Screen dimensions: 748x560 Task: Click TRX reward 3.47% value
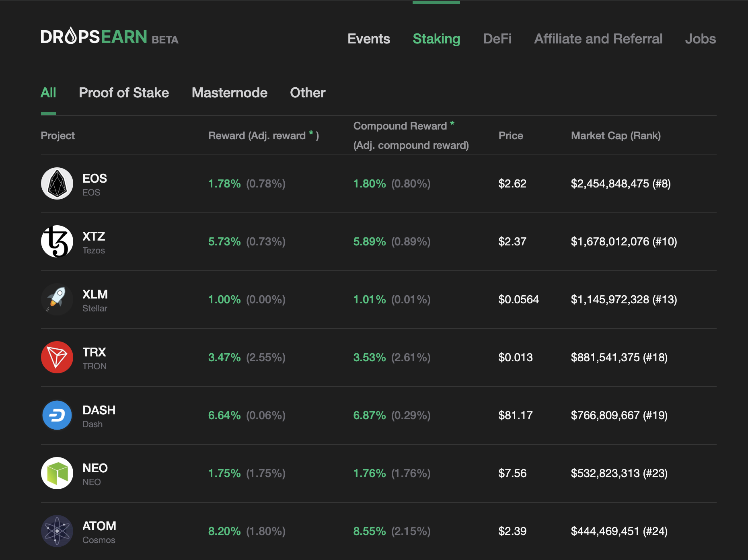click(224, 357)
